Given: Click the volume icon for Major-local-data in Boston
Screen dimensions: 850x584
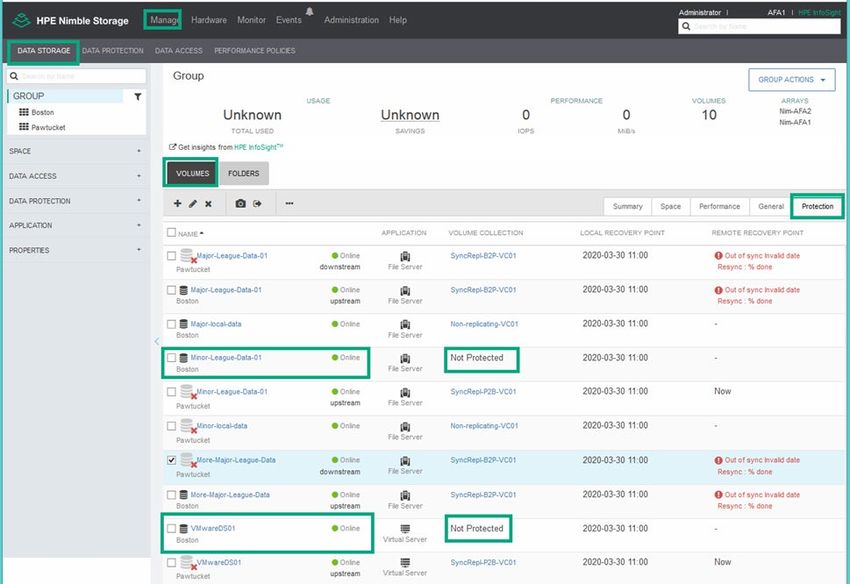Looking at the screenshot, I should [183, 324].
